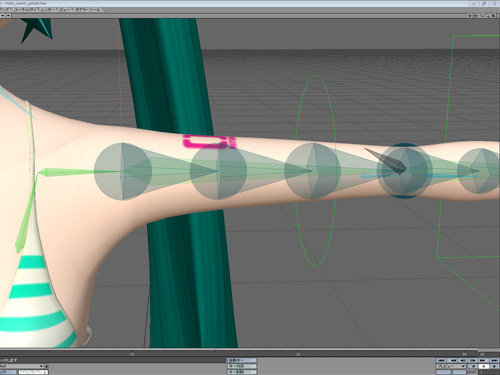Play the animation in reverse
Image resolution: width=500 pixels, height=375 pixels.
click(473, 366)
